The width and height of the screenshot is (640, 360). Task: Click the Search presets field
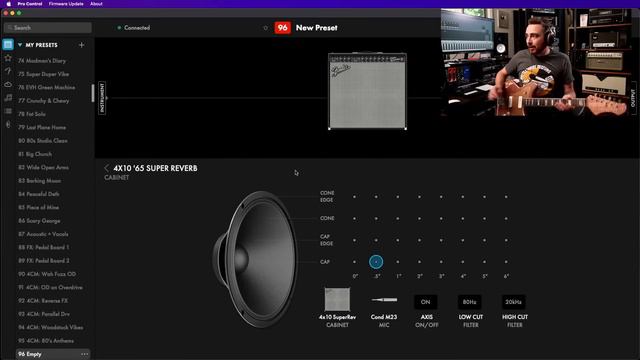point(48,28)
